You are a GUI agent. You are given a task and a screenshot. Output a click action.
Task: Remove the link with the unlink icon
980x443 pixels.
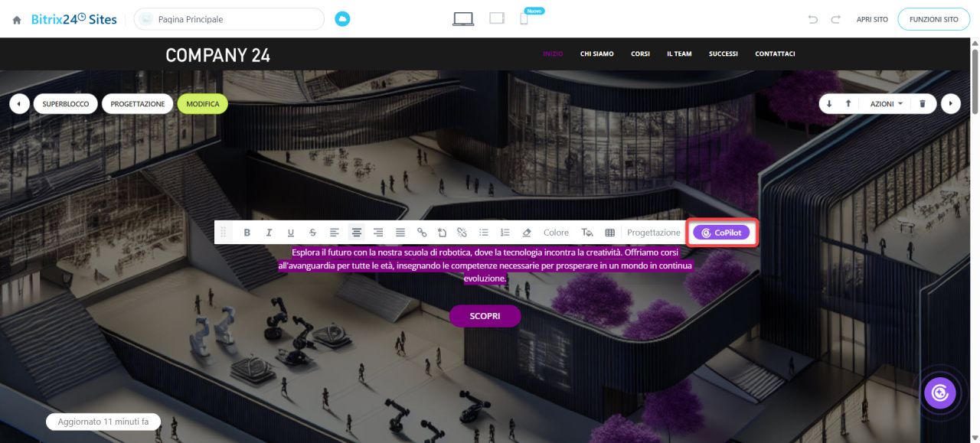462,233
